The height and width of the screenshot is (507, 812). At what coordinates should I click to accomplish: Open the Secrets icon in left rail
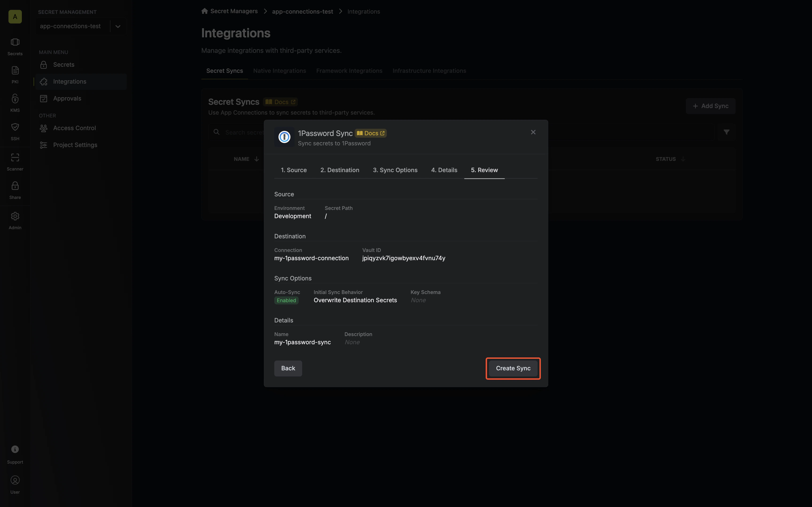pyautogui.click(x=15, y=42)
